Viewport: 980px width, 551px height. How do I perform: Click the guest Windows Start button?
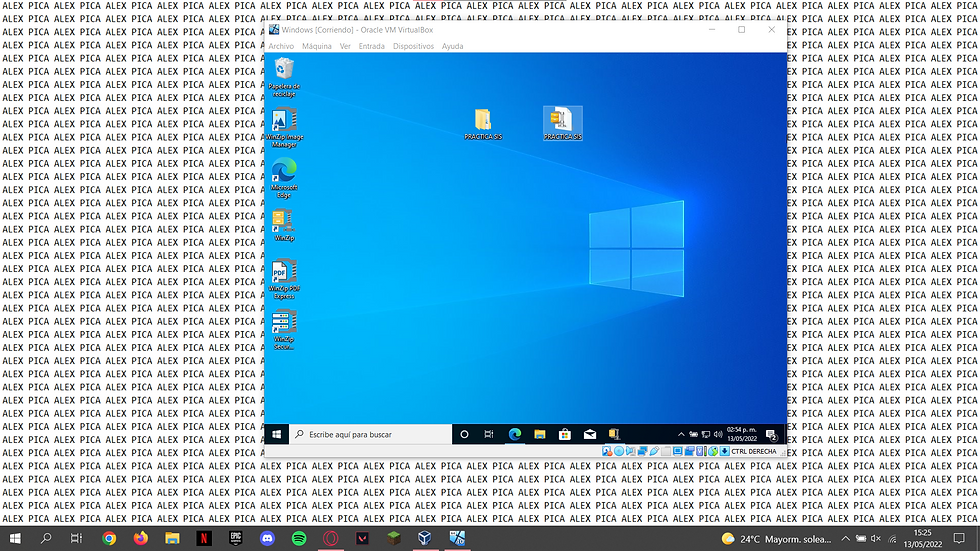pos(277,434)
